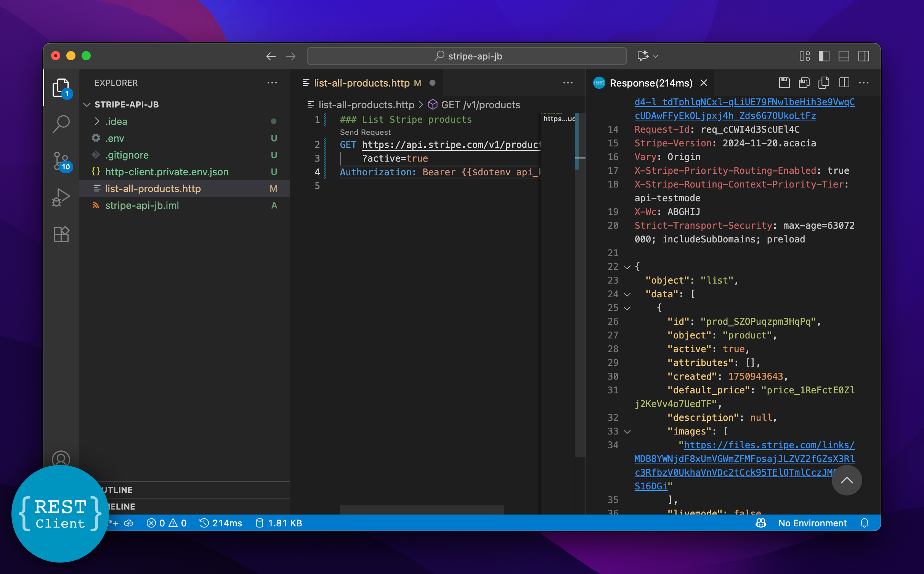
Task: Click the Send Request link
Action: point(365,132)
